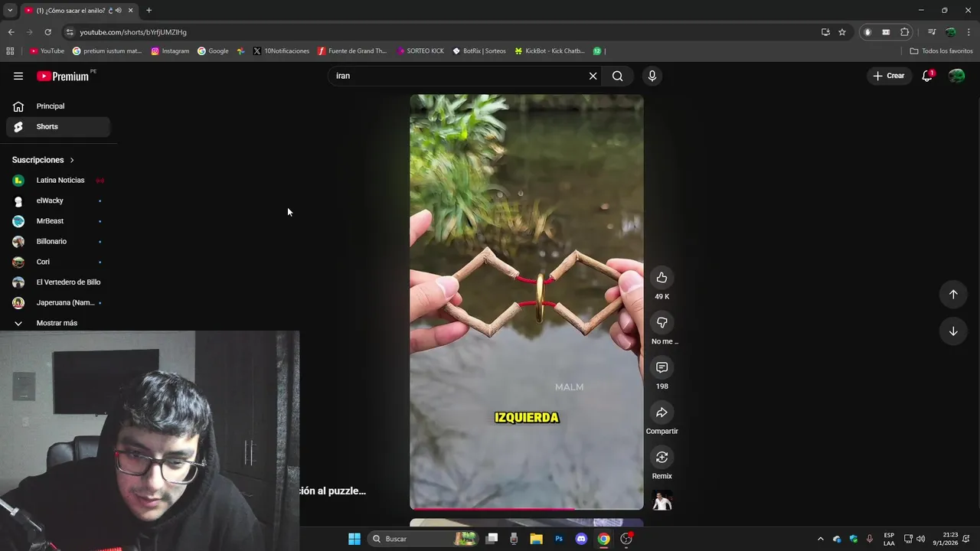This screenshot has height=551, width=980.
Task: Go back in browser history
Action: pos(11,32)
